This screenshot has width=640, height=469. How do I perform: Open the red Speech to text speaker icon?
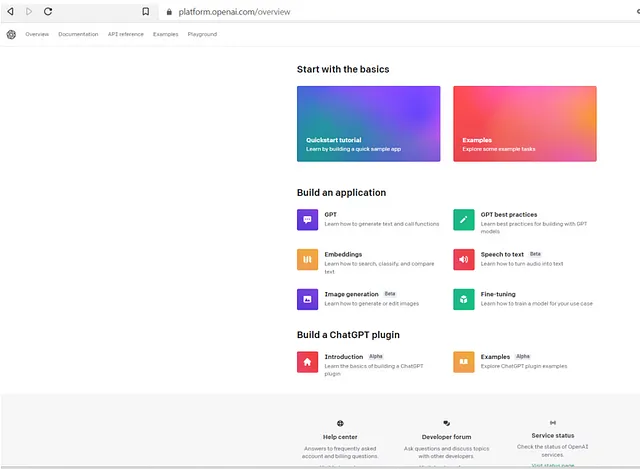coord(464,260)
